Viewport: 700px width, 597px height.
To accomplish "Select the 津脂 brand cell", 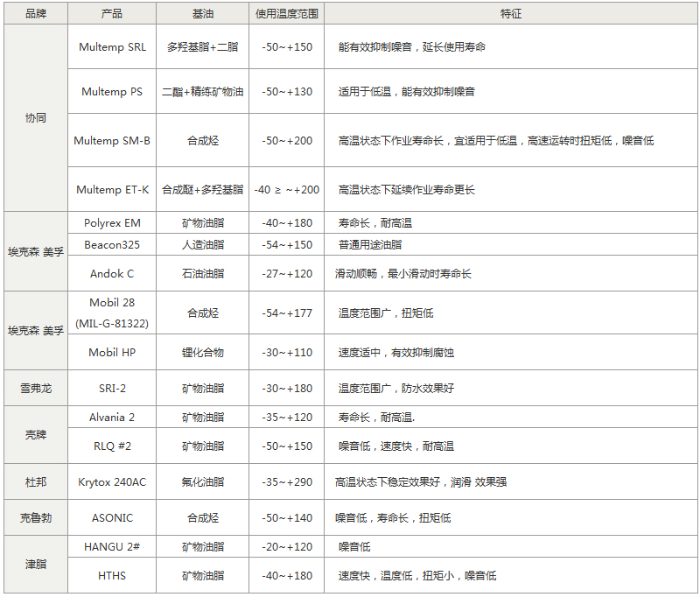I will click(36, 564).
